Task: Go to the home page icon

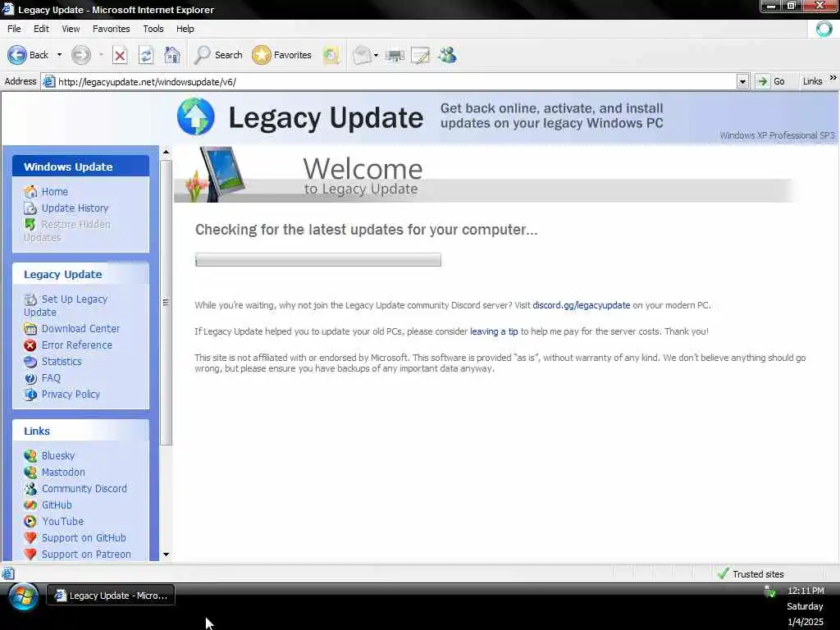Action: point(172,55)
